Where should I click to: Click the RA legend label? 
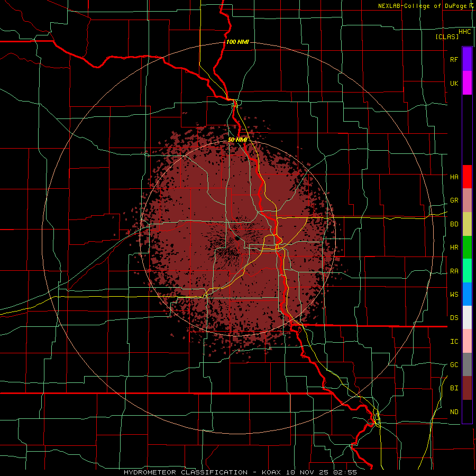[x=454, y=271]
